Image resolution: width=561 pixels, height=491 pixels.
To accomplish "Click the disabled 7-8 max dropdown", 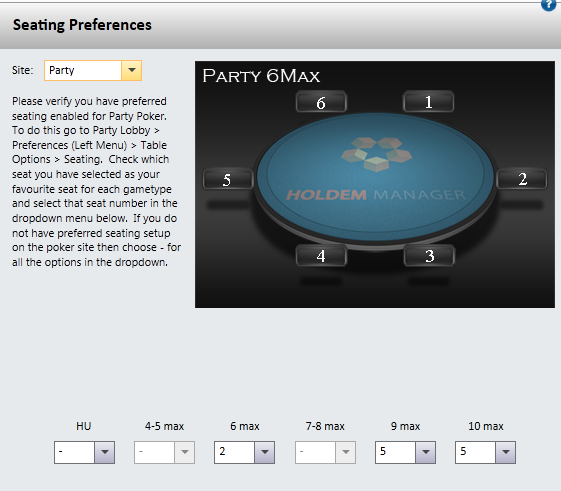I will (x=325, y=452).
